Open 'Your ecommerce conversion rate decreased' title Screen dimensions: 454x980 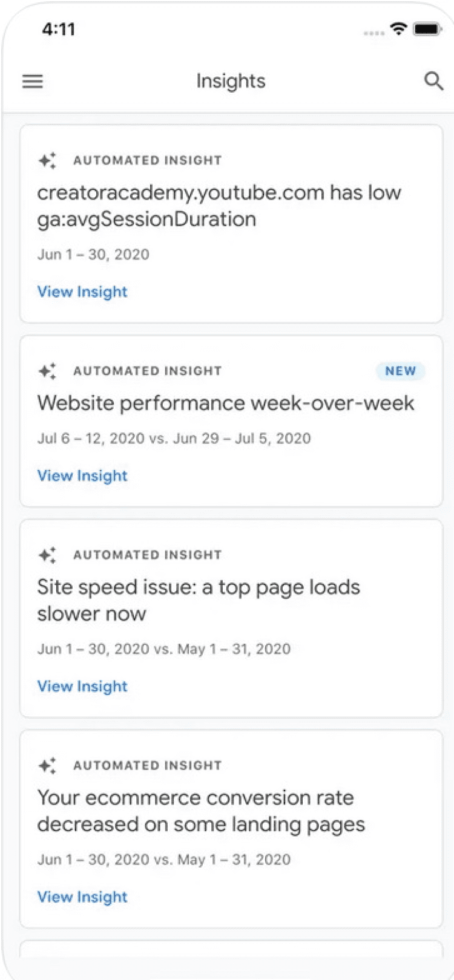coord(200,811)
